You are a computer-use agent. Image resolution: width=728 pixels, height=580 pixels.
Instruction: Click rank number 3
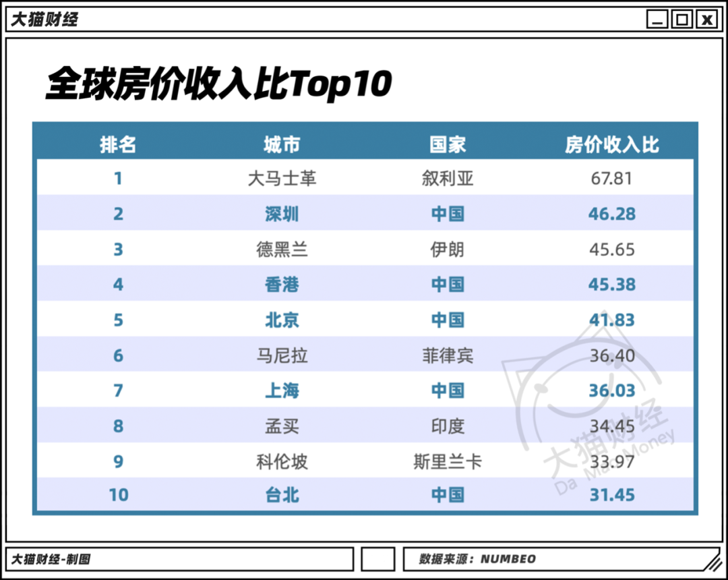coord(119,250)
